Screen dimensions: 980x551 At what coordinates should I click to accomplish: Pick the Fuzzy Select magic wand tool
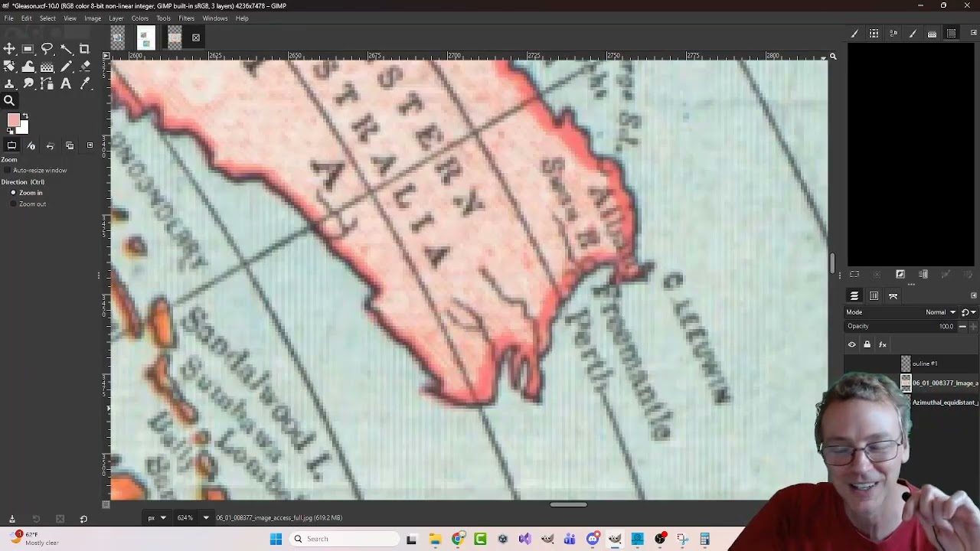[66, 49]
